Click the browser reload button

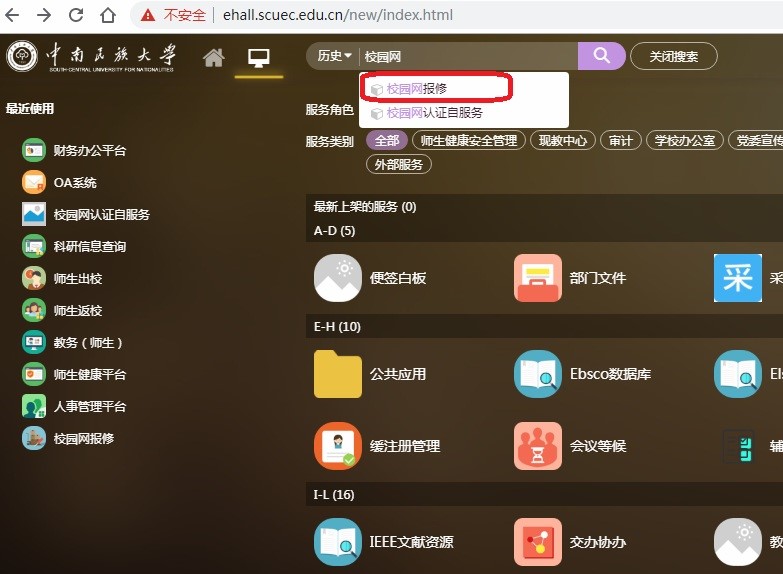76,15
